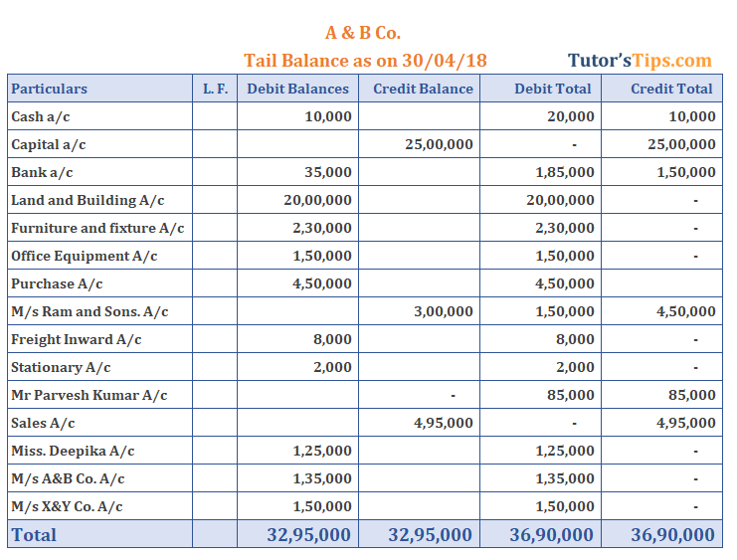737x560 pixels.
Task: Click the Stationary A/c row label
Action: (61, 367)
